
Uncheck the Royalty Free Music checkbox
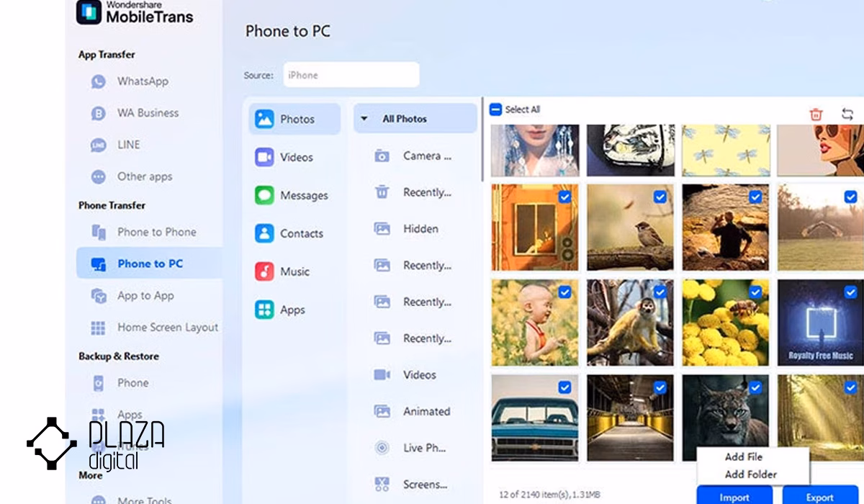(851, 292)
